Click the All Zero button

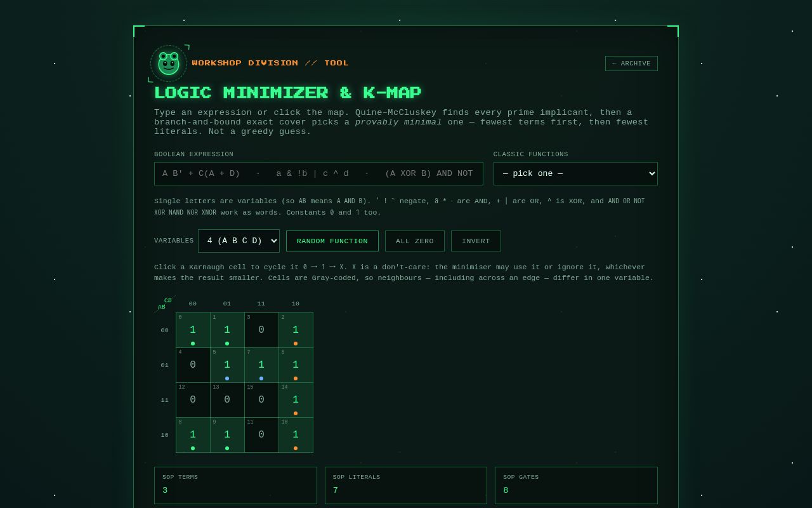(x=415, y=241)
